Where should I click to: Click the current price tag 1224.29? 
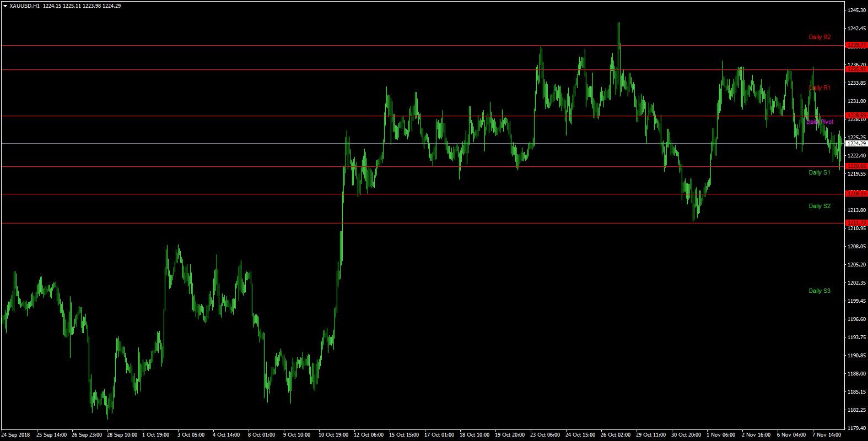tap(856, 144)
